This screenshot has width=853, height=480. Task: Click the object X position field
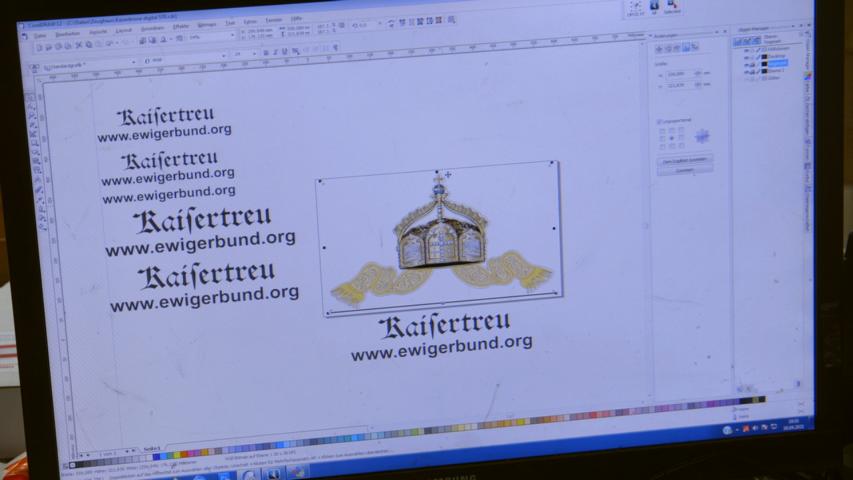(x=260, y=31)
